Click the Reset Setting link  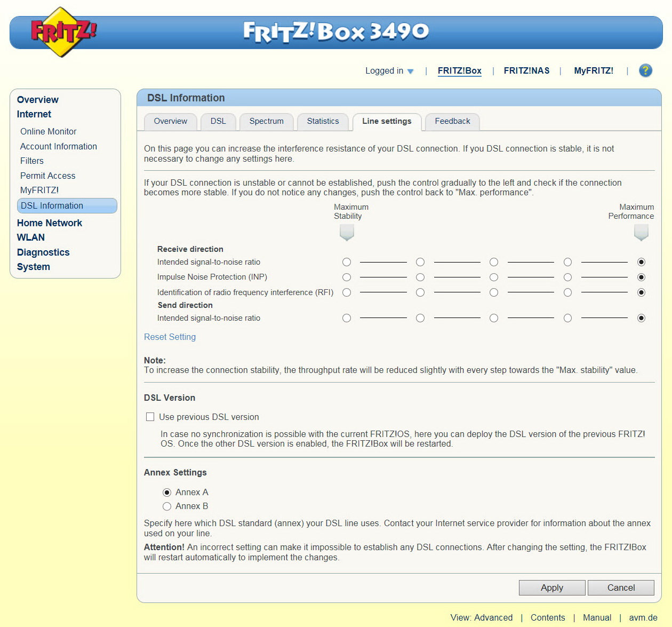pos(170,337)
